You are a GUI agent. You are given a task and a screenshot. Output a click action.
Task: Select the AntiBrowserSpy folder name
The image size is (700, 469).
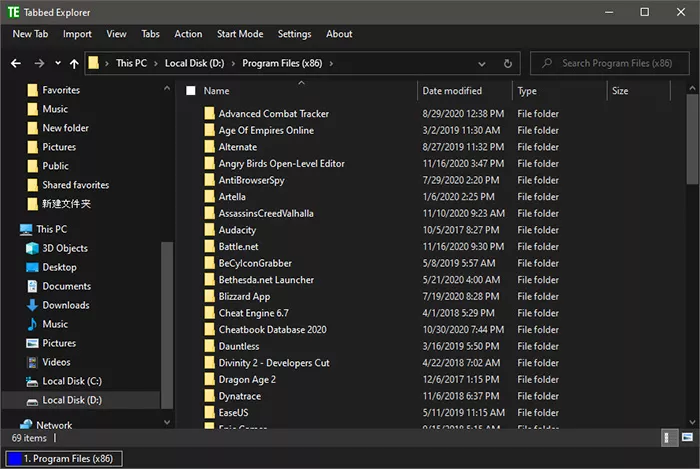point(251,180)
